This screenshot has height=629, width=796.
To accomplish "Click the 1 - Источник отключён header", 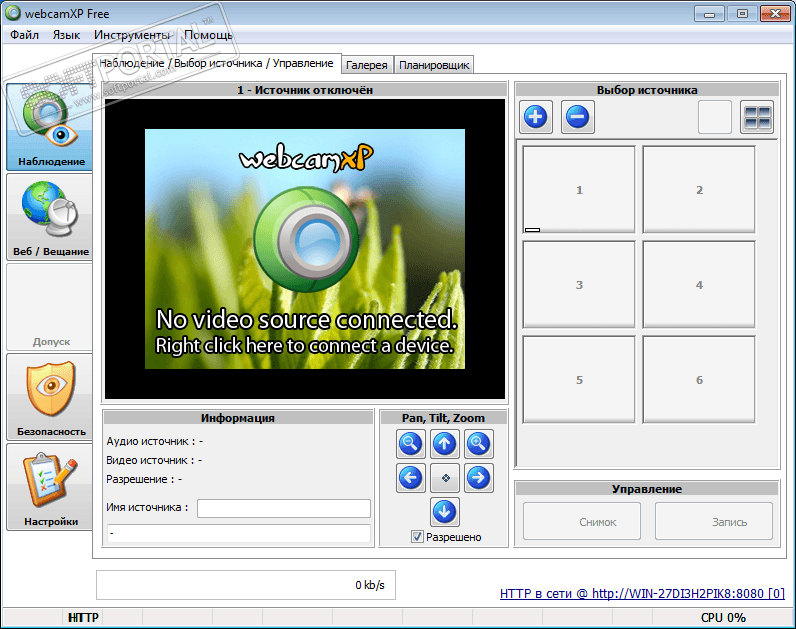I will [x=305, y=90].
